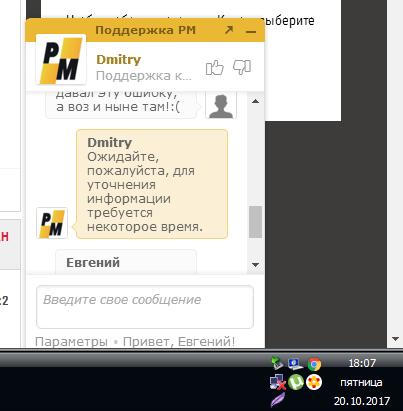Viewport: 403px width, 411px height.
Task: Click the date 20.10.2017 in taskbar
Action: tap(362, 401)
